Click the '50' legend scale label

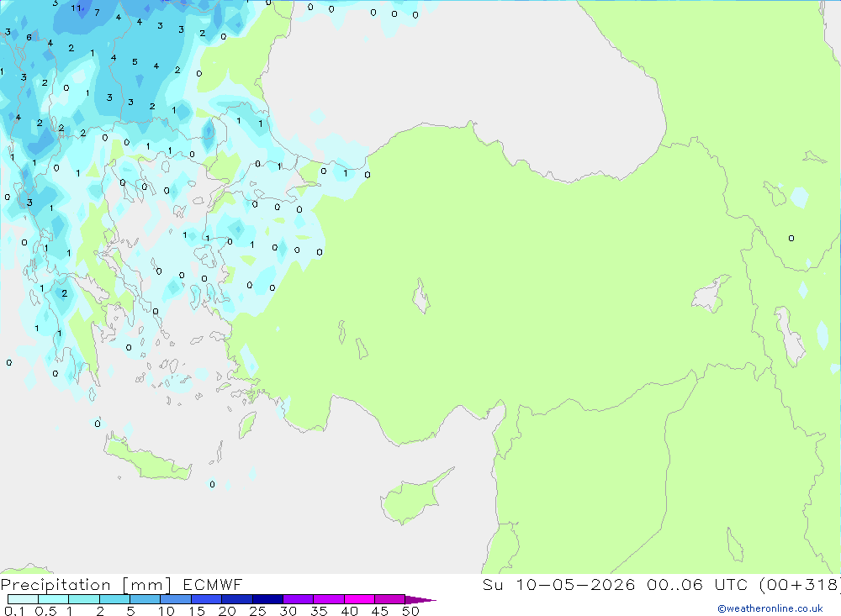click(x=410, y=611)
